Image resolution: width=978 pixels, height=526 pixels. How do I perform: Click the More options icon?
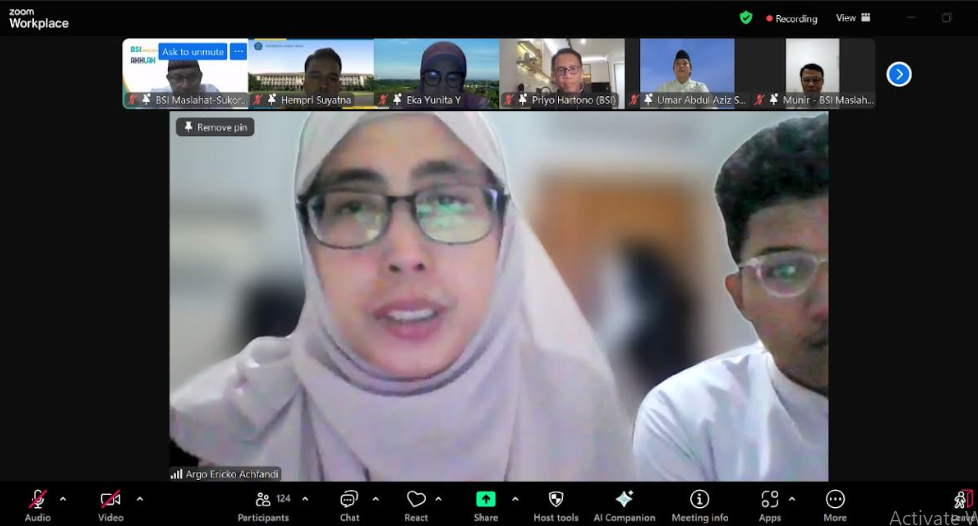pyautogui.click(x=835, y=501)
